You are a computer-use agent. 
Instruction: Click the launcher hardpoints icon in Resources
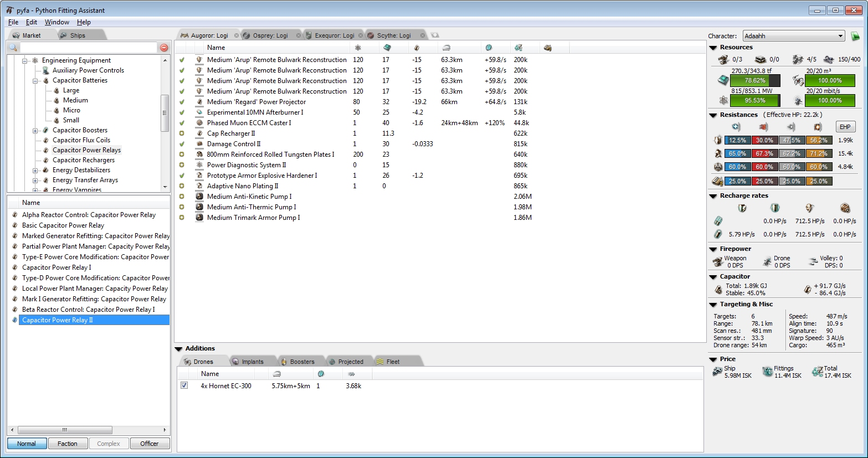tap(761, 59)
